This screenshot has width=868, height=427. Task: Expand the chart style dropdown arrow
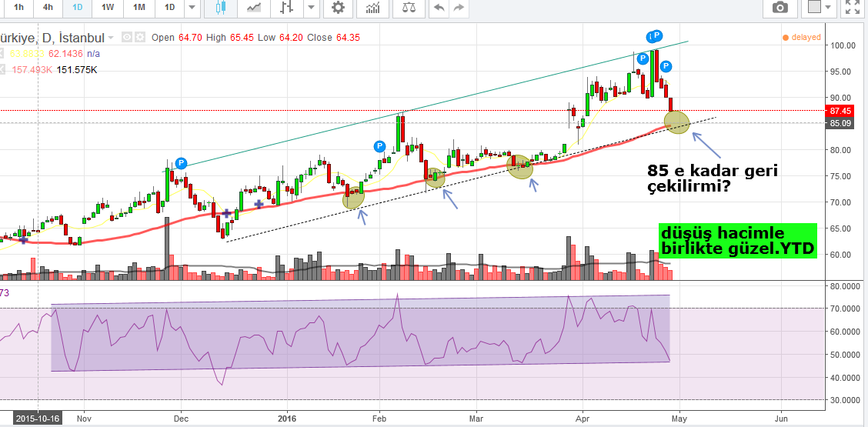click(310, 8)
